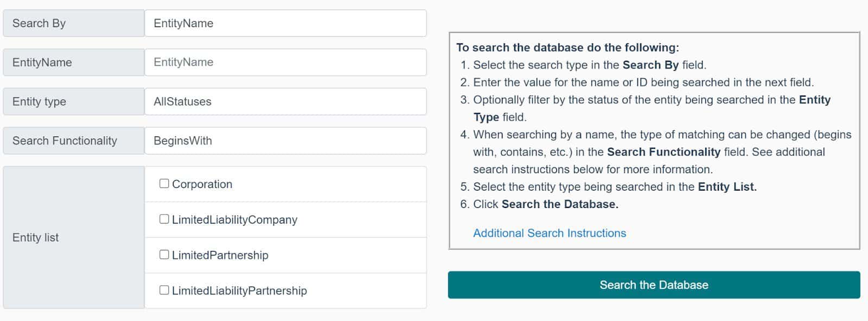Click the Search the Database button
The width and height of the screenshot is (868, 321).
tap(654, 285)
